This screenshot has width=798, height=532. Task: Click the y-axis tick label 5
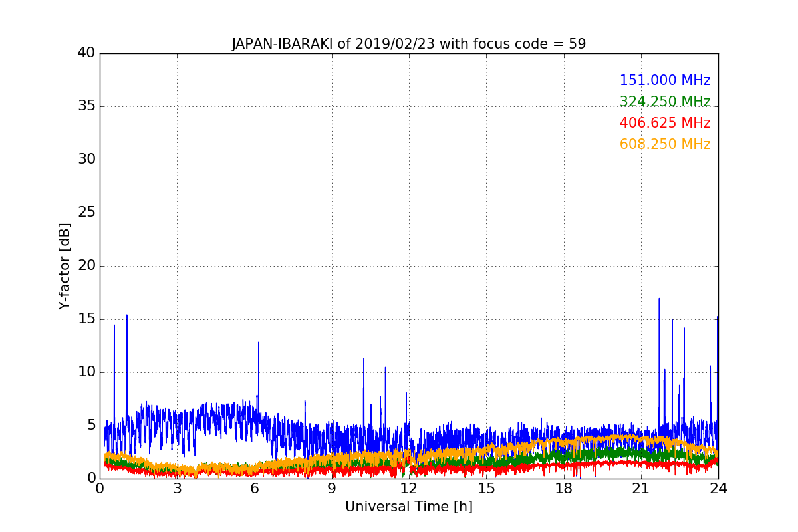pos(90,426)
